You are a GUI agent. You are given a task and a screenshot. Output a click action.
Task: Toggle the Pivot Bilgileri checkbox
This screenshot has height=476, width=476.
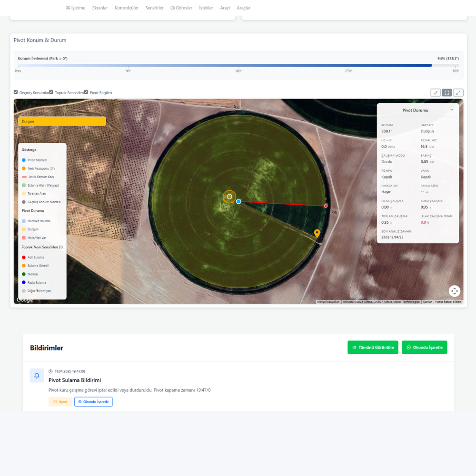click(x=86, y=91)
